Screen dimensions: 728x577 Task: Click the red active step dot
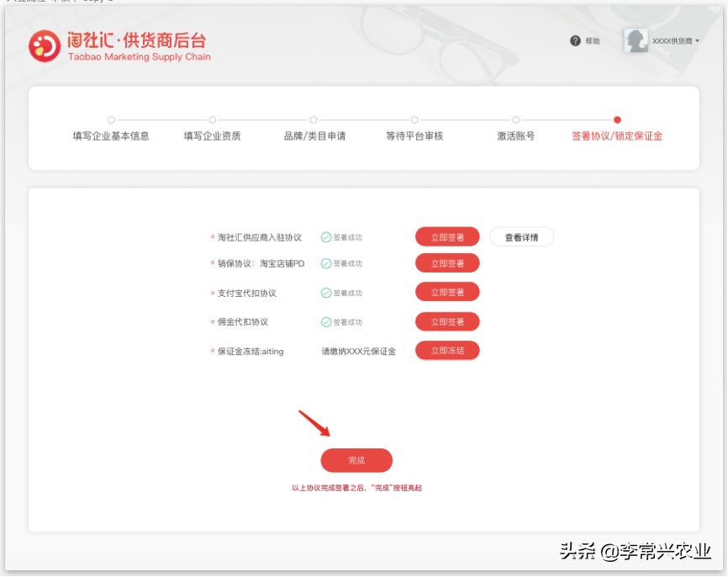[x=617, y=120]
